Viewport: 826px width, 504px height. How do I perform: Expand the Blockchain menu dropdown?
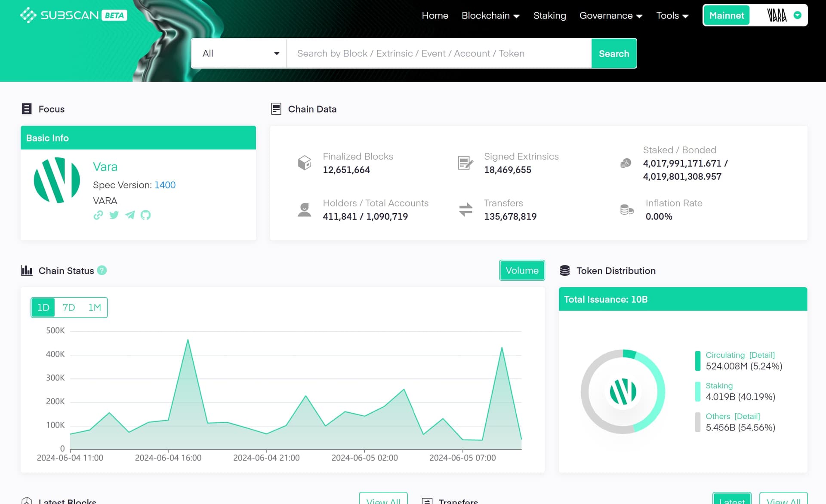(x=490, y=15)
